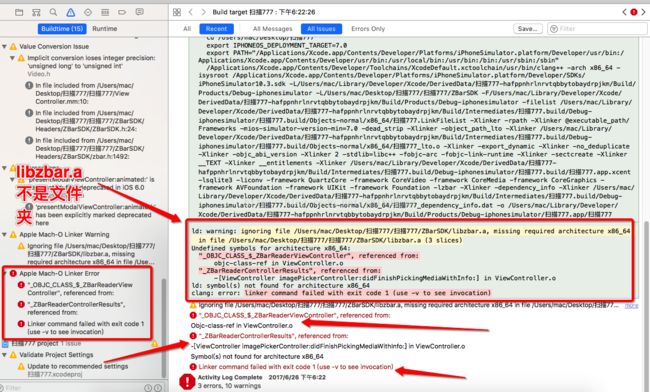Select '_ZBarReaderControllerResults' error in navigator

coord(76,308)
